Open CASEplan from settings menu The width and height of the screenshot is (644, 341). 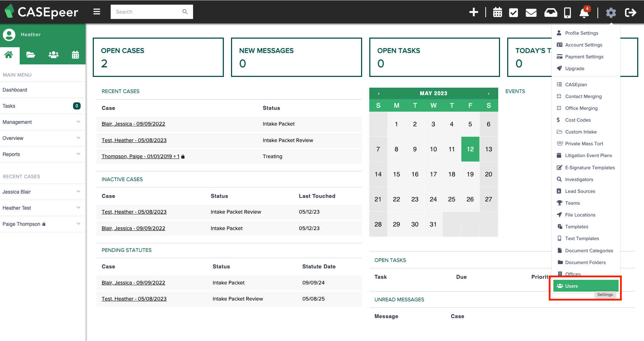[x=586, y=84]
